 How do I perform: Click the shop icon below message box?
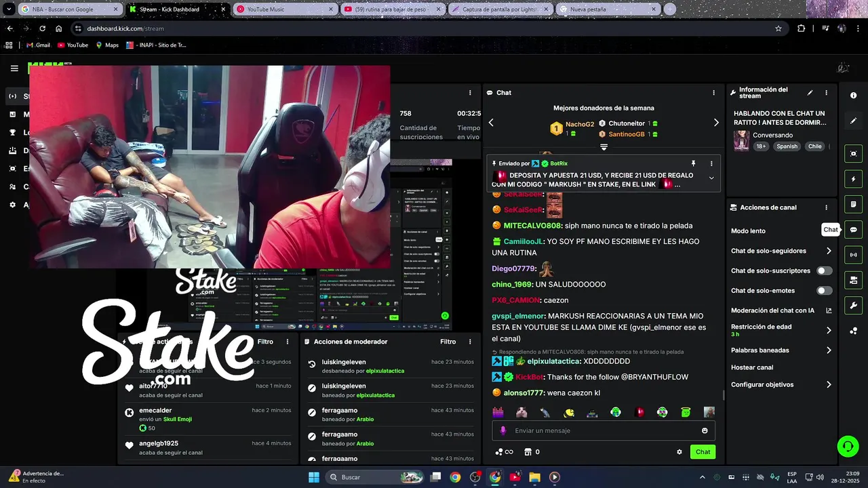[528, 452]
